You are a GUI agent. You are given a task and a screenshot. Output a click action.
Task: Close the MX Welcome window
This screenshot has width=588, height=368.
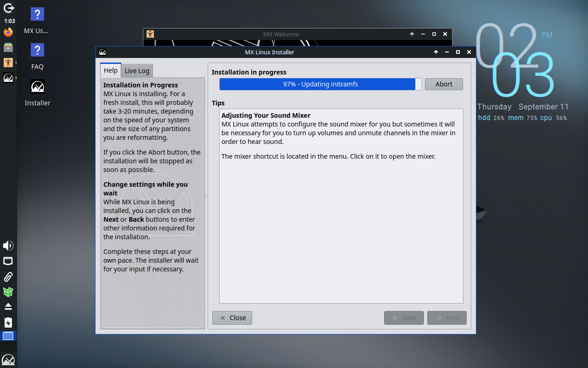coord(445,34)
